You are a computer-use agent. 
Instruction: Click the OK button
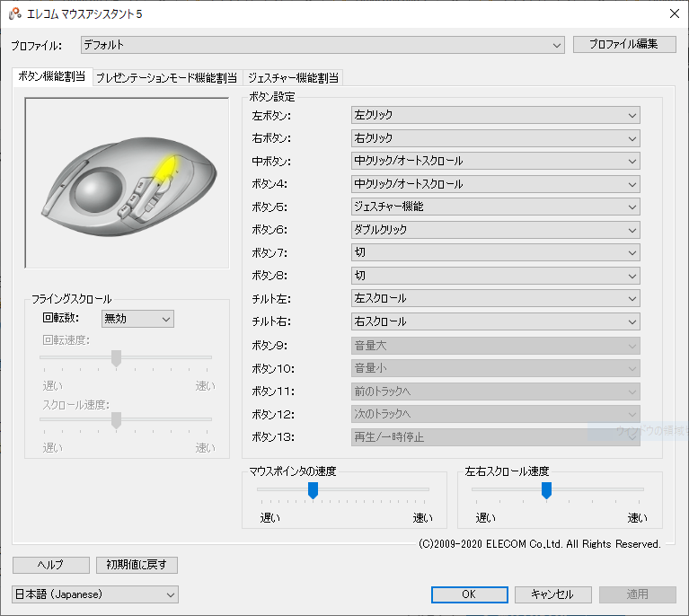[469, 594]
